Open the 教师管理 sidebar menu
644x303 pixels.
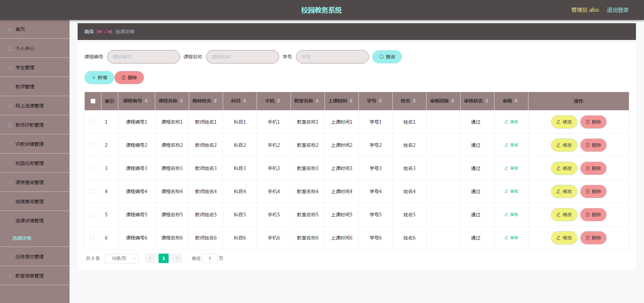[x=35, y=87]
